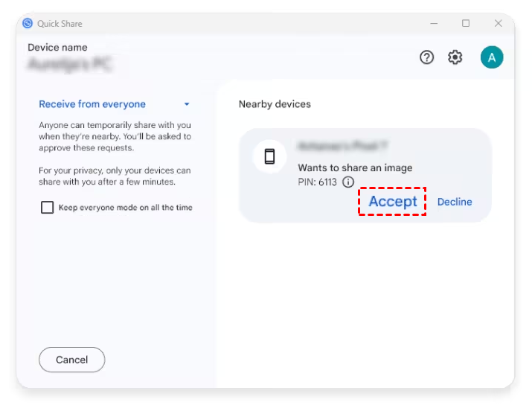Click the blurred sender device name in card
The image size is (532, 405).
click(x=342, y=147)
